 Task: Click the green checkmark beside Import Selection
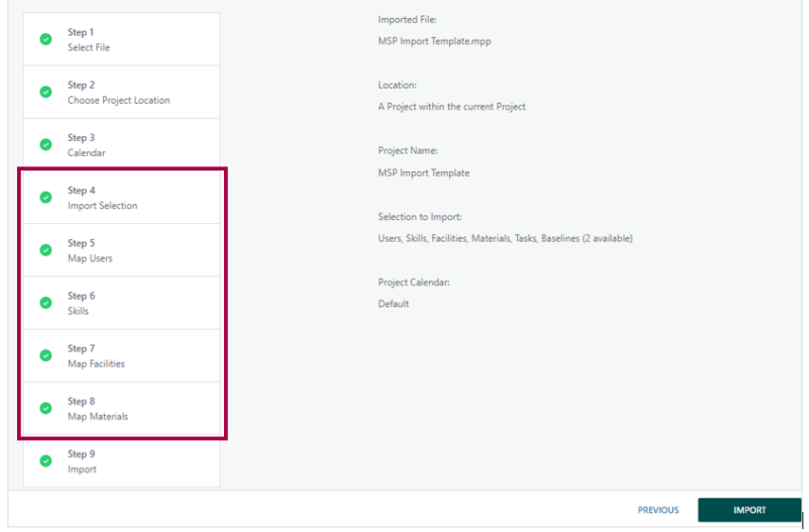coord(45,197)
